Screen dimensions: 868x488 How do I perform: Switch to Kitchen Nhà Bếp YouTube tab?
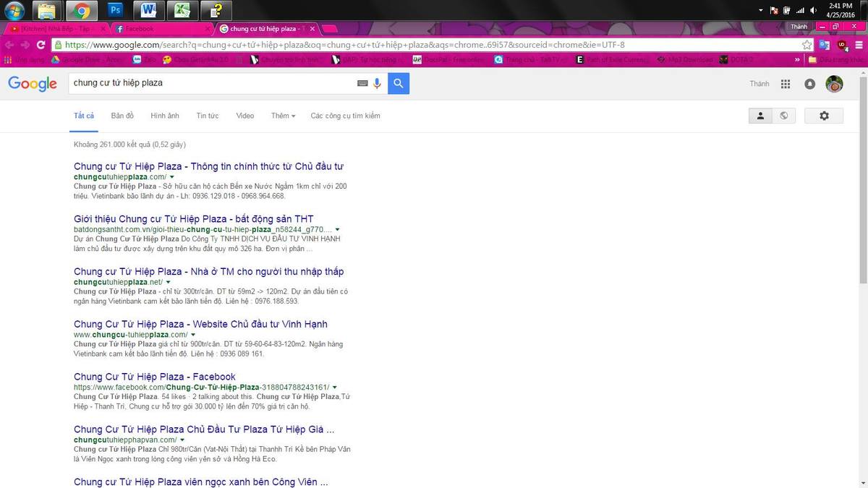[x=56, y=28]
